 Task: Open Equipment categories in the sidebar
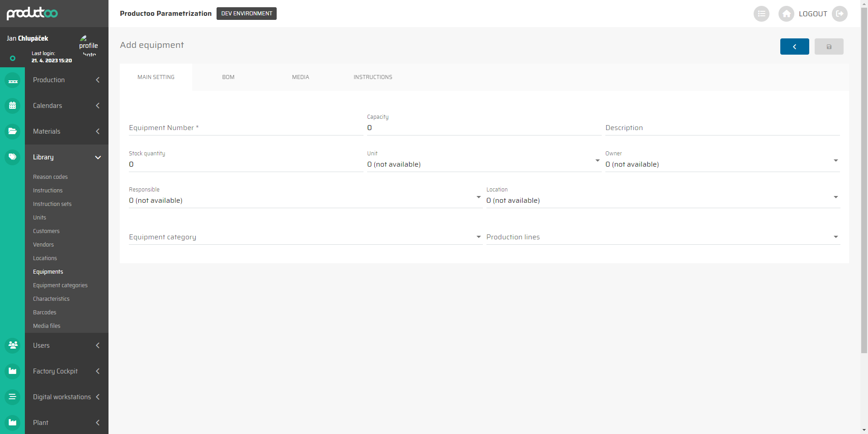(60, 285)
